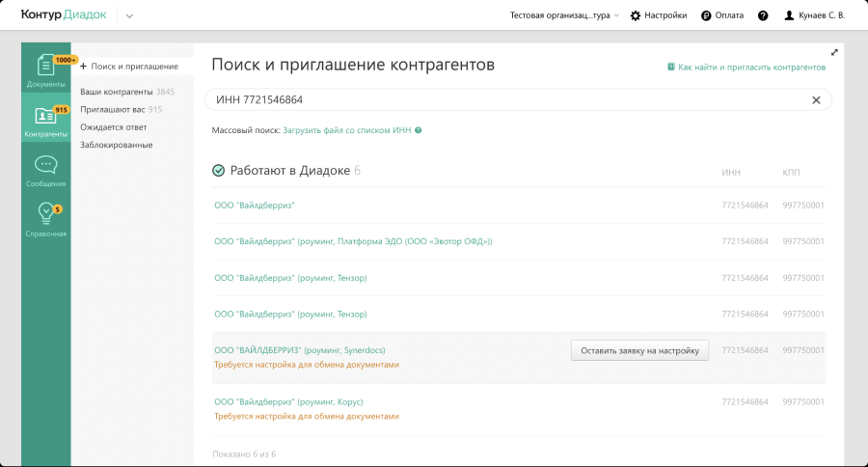Viewport: 868px width, 467px height.
Task: Click the Оплата text in header
Action: [x=729, y=15]
